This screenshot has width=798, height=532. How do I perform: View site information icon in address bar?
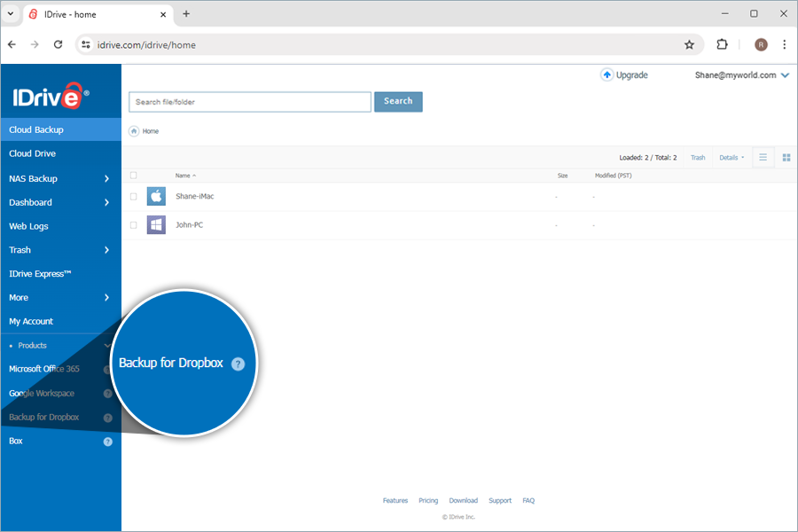pyautogui.click(x=86, y=45)
